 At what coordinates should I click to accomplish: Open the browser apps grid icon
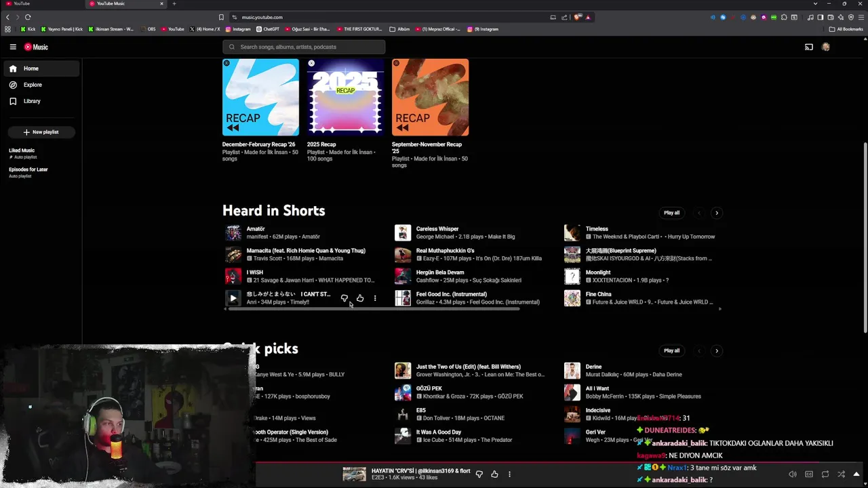tap(7, 29)
